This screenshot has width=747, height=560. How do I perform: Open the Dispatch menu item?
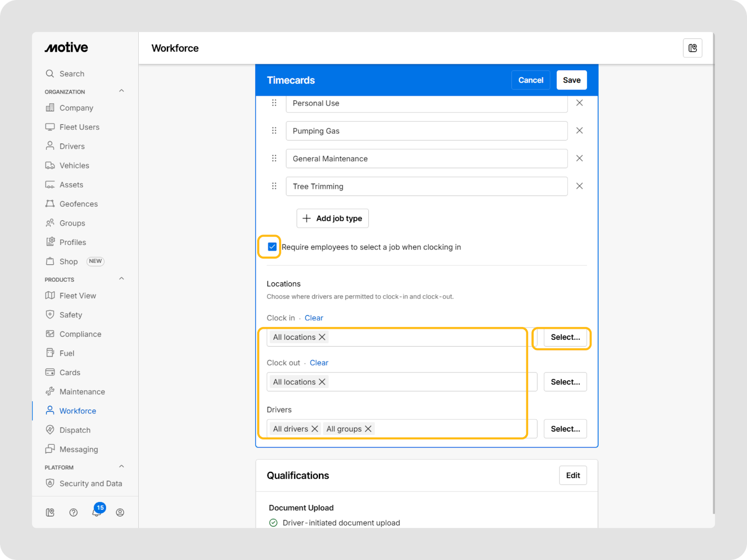point(75,430)
